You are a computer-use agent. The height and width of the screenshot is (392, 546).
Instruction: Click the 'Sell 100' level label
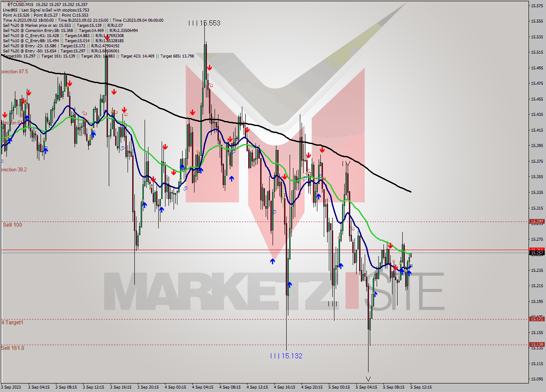point(12,225)
